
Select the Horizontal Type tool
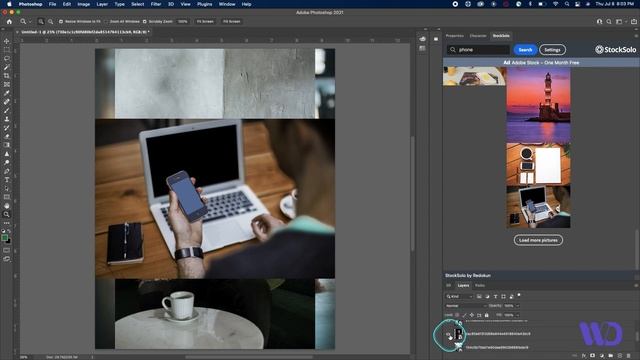[x=7, y=180]
